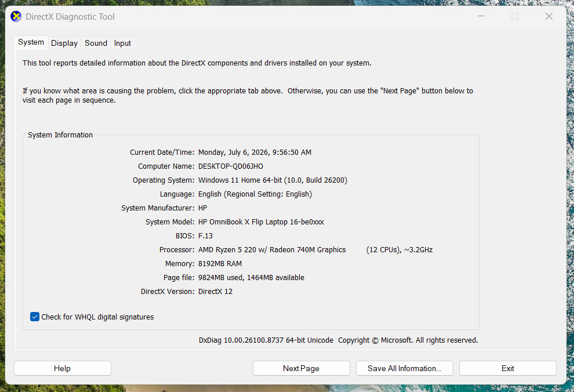The width and height of the screenshot is (574, 392).
Task: Click the Windows 11 Home 64-bit value
Action: point(273,180)
